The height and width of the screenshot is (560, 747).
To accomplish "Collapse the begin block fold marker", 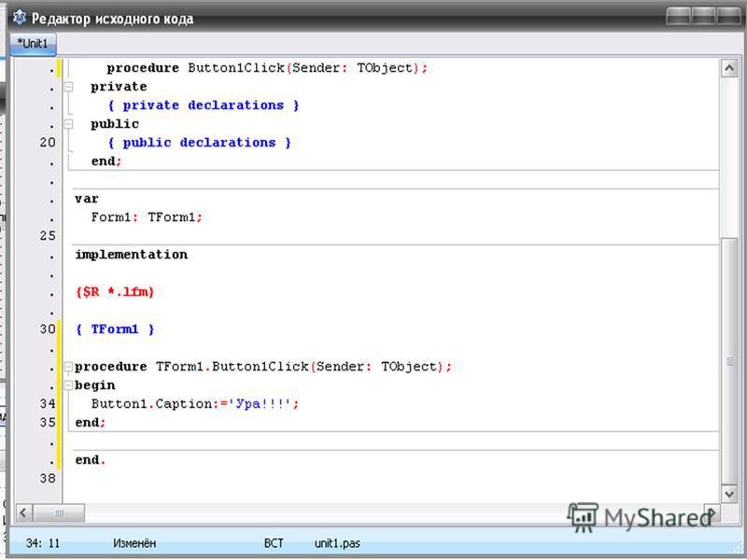I will 68,385.
